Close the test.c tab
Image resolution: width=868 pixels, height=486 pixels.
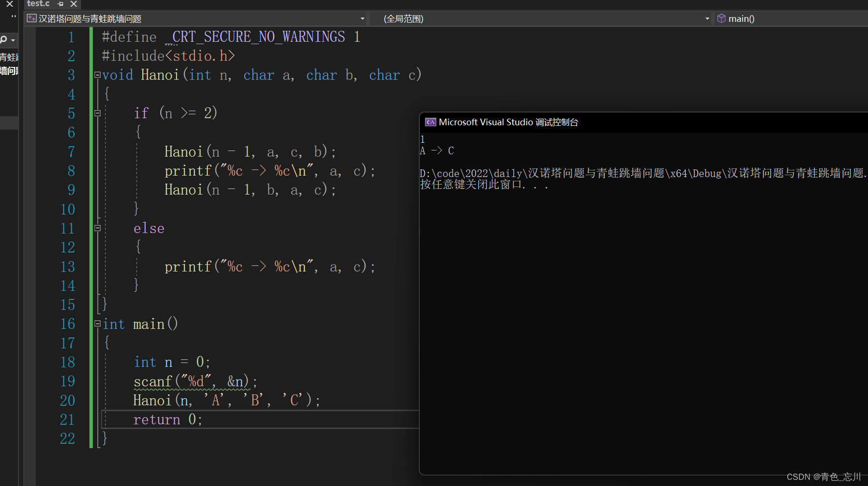pyautogui.click(x=74, y=4)
